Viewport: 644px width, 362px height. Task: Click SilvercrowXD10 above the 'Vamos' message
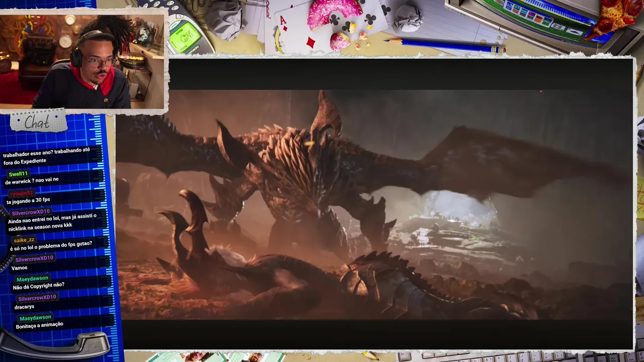[34, 258]
